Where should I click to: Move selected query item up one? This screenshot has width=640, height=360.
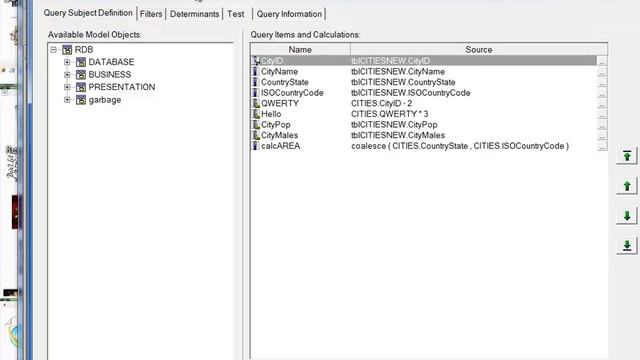627,186
